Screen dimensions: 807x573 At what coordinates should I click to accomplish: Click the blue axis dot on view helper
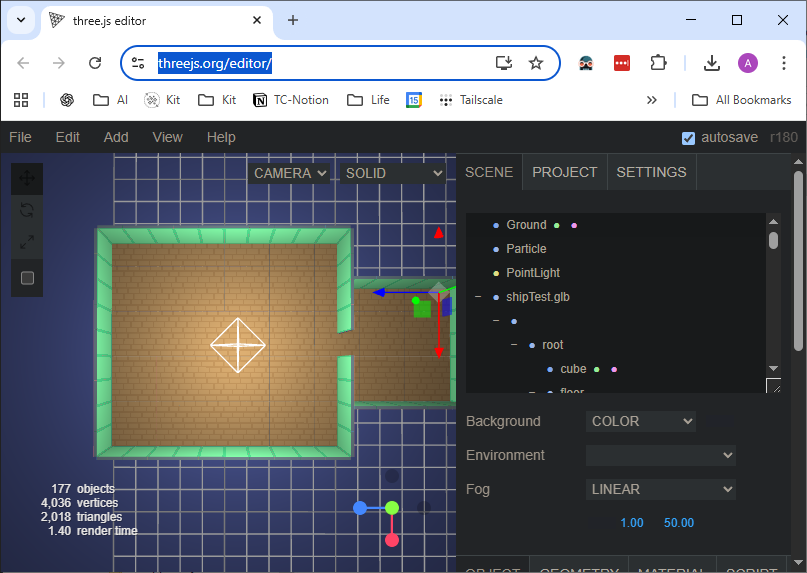pos(360,508)
